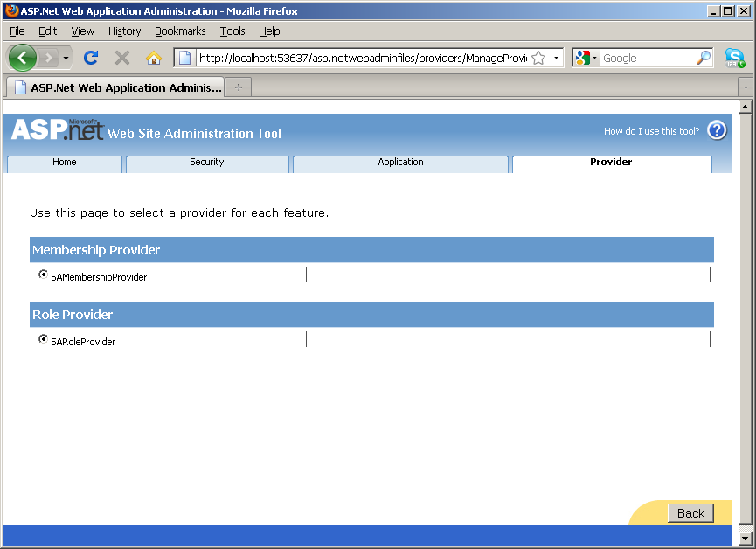
Task: Click the SARoleProvider label text
Action: coord(83,342)
